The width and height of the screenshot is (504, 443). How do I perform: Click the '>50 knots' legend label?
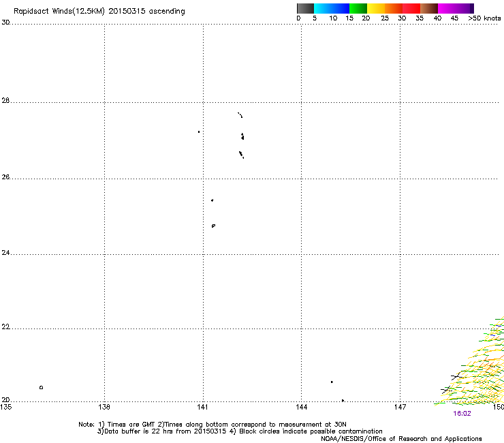(x=484, y=18)
